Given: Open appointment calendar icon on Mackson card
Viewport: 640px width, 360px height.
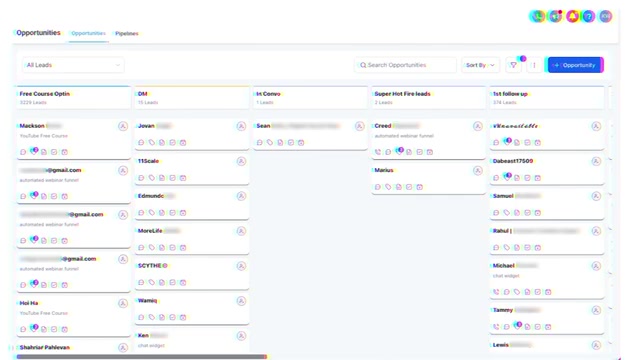Looking at the screenshot, I should pyautogui.click(x=64, y=152).
